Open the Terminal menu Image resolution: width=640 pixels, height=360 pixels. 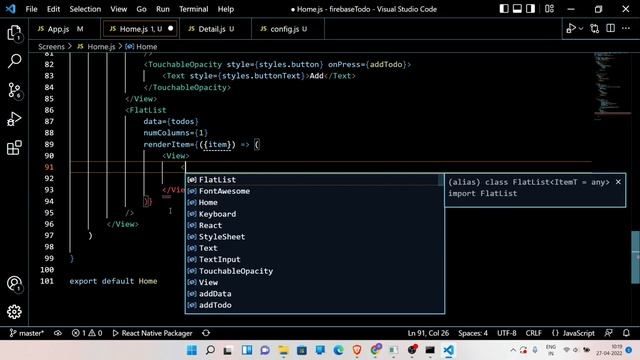(x=193, y=9)
